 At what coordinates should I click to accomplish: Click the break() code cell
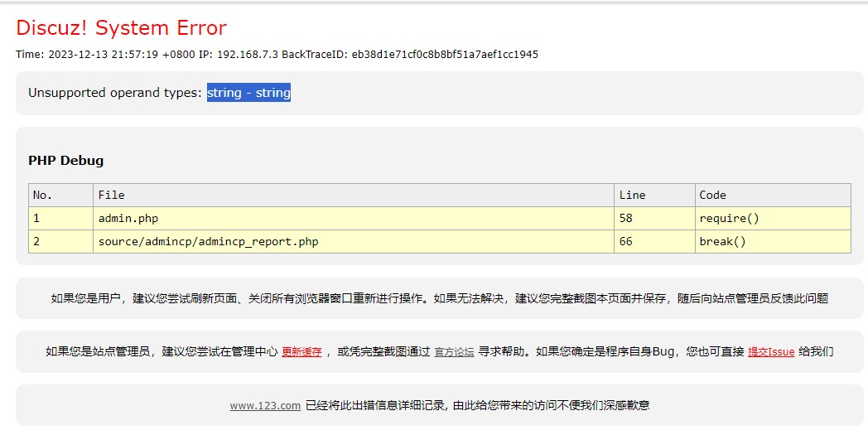722,242
